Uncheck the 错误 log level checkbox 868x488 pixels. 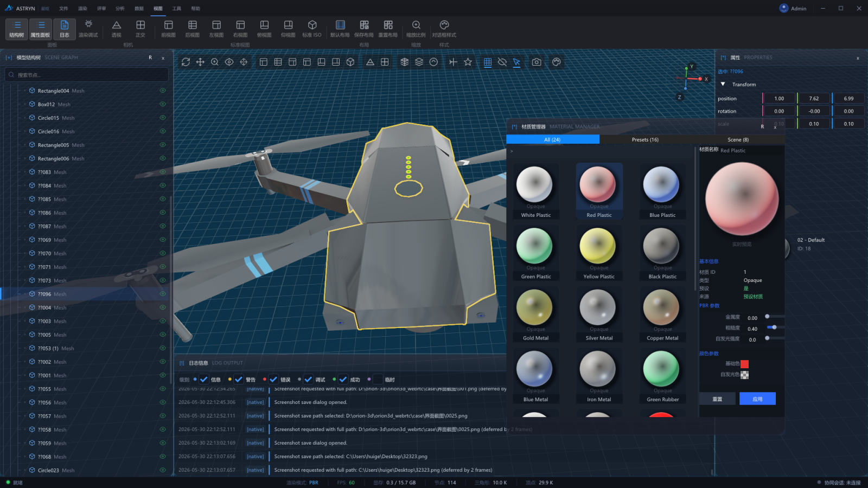273,380
